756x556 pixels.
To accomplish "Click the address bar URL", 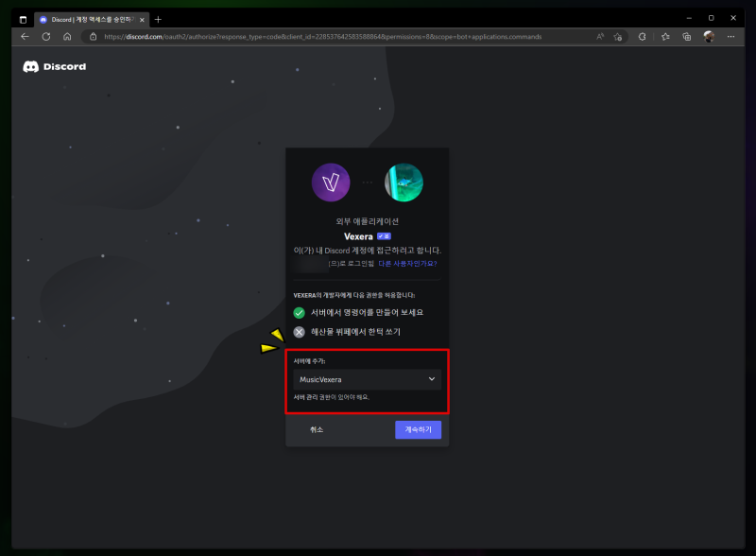I will pos(322,37).
